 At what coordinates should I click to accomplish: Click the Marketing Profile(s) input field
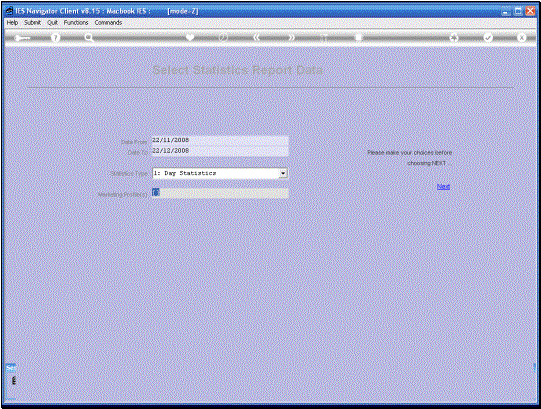pyautogui.click(x=220, y=193)
